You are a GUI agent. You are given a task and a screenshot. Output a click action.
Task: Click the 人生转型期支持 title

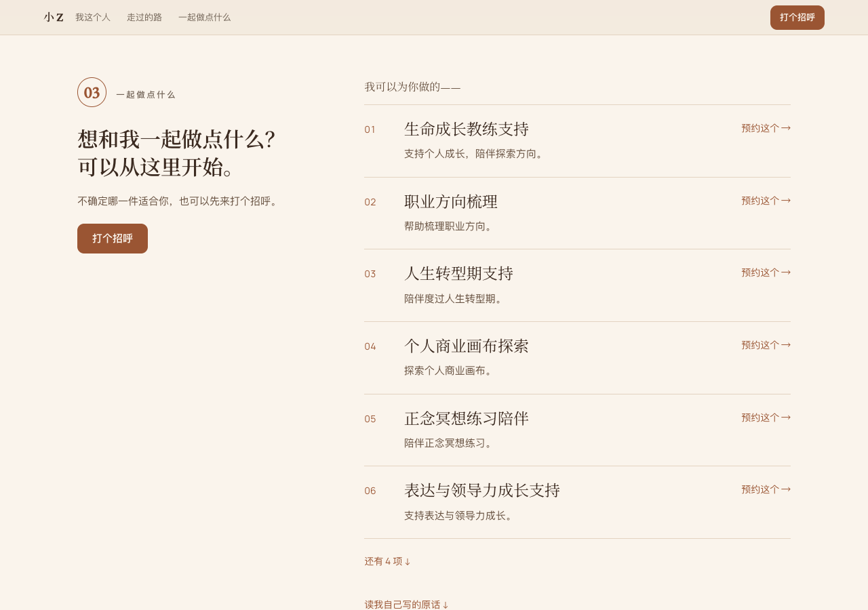click(x=458, y=274)
